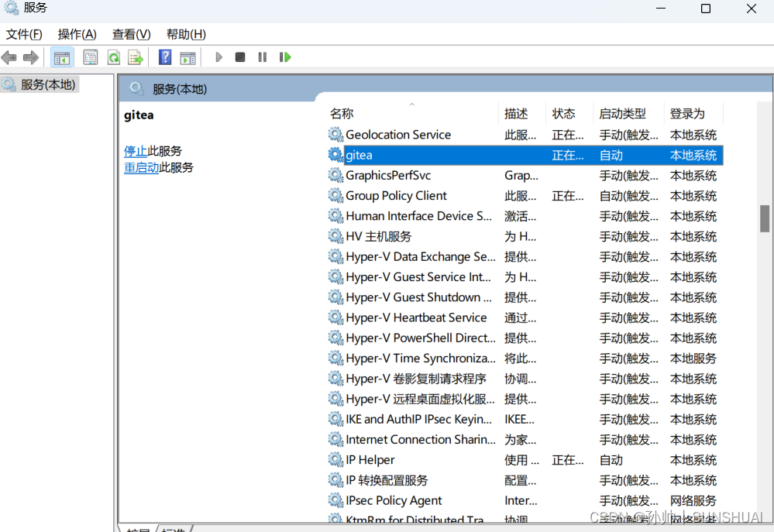The height and width of the screenshot is (532, 774).
Task: Select Hyper-V Data Exchange Se... row
Action: (525, 256)
